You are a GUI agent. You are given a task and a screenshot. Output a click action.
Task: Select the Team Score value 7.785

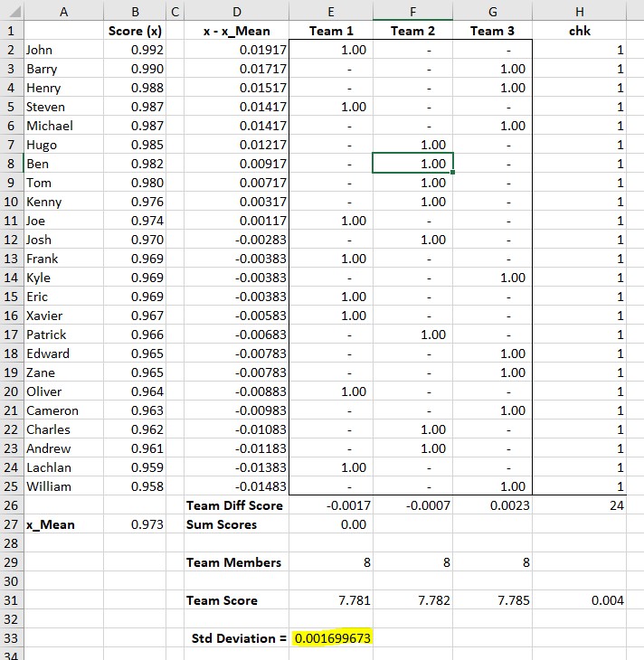click(492, 600)
